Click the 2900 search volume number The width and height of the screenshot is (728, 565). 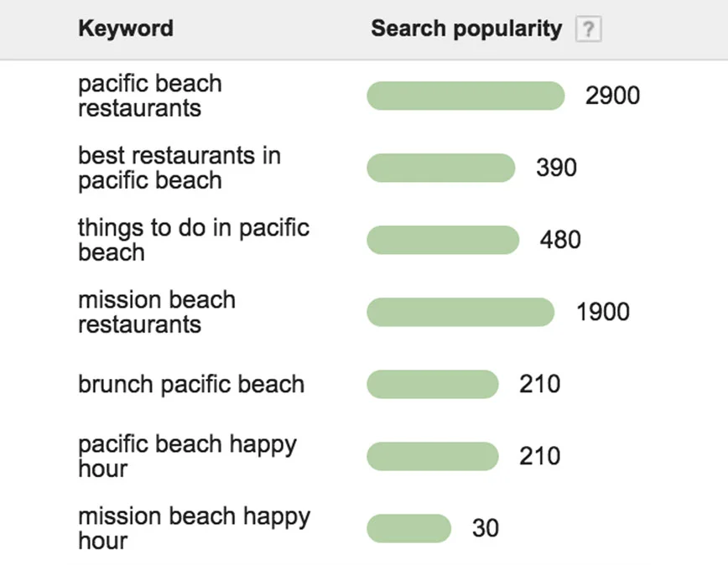[x=612, y=96]
